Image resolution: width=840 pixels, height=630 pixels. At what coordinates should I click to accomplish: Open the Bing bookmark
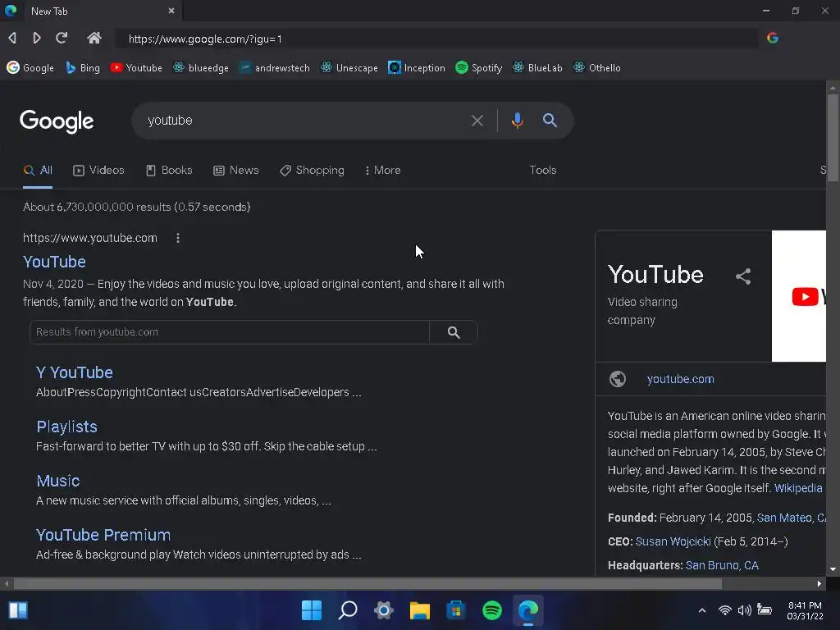[x=83, y=68]
